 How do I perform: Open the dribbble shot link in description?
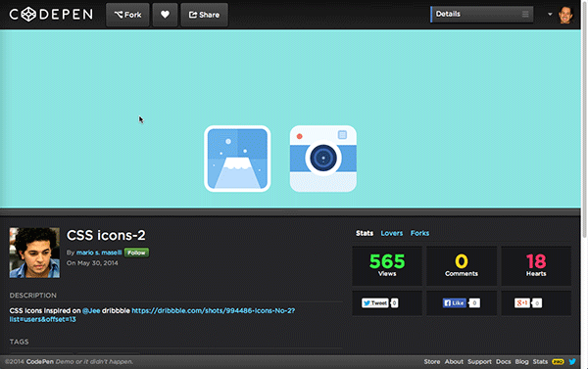[152, 315]
